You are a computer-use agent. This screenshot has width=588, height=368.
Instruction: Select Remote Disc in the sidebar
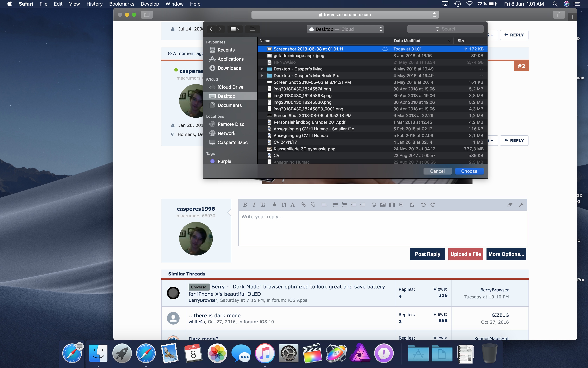230,124
